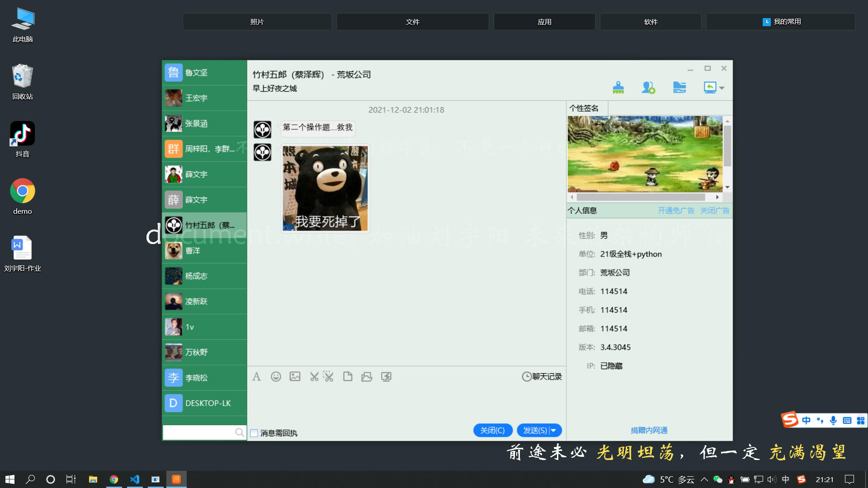This screenshot has width=868, height=488.
Task: Click the screen shake/remote lightning icon
Action: point(386,376)
